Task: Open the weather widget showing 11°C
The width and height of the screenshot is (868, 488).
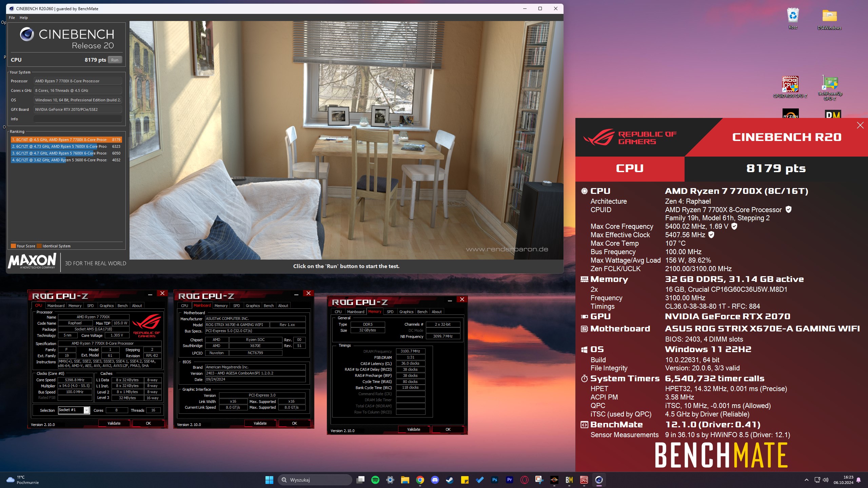Action: 22,480
